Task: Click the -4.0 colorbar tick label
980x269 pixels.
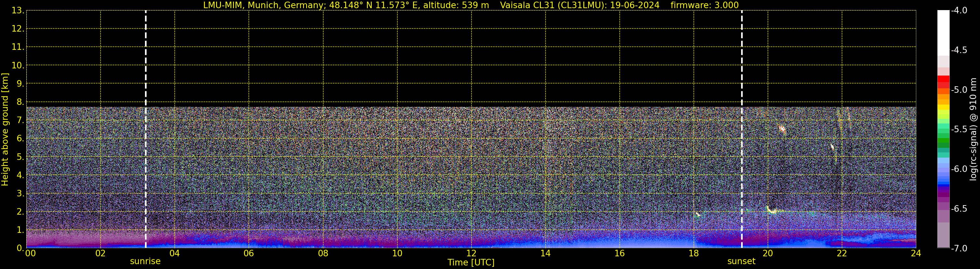Action: coord(959,10)
